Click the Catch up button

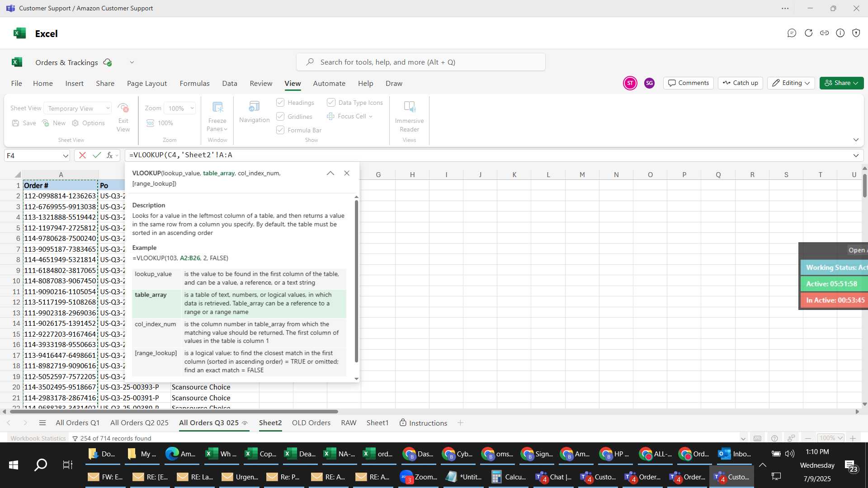(x=741, y=83)
